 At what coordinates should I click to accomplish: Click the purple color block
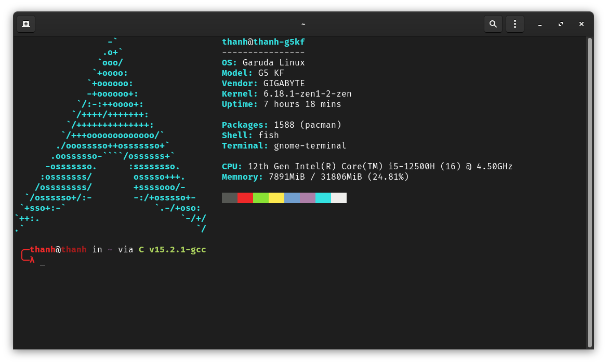click(x=308, y=198)
